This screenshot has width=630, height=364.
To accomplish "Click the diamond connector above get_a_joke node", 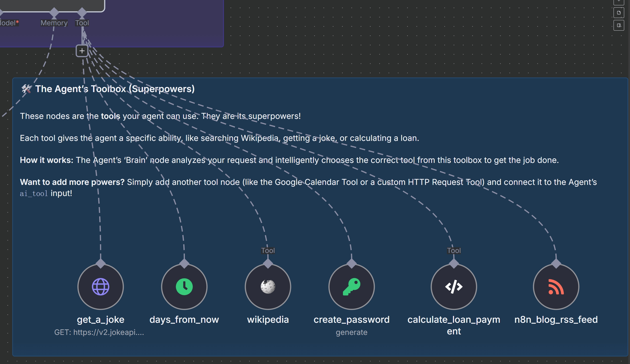I will (101, 263).
